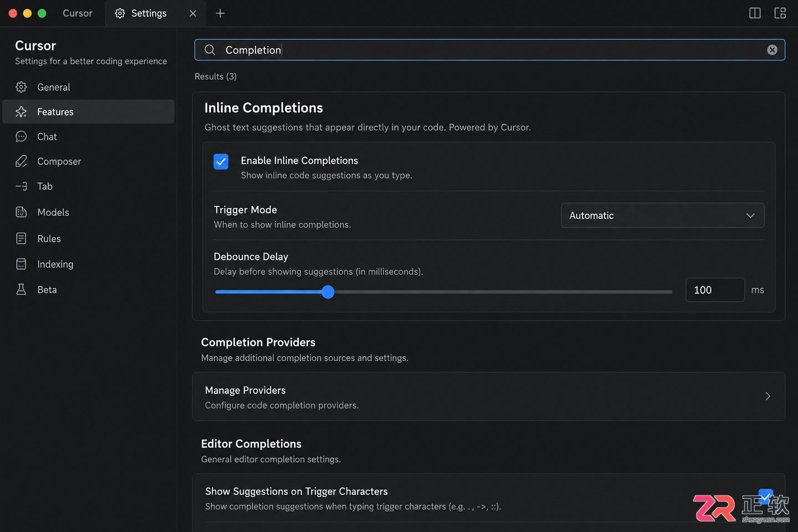Click the Features star icon

pyautogui.click(x=21, y=112)
